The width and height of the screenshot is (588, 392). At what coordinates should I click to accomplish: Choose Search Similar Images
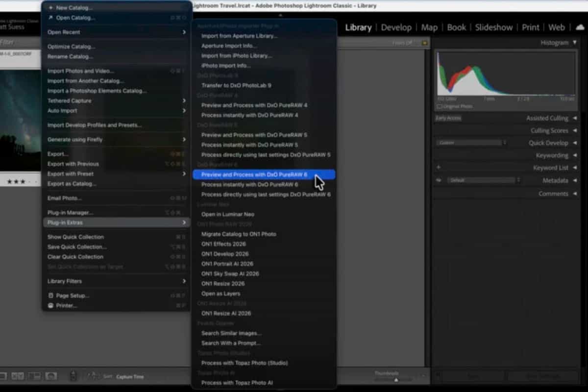pos(264,333)
